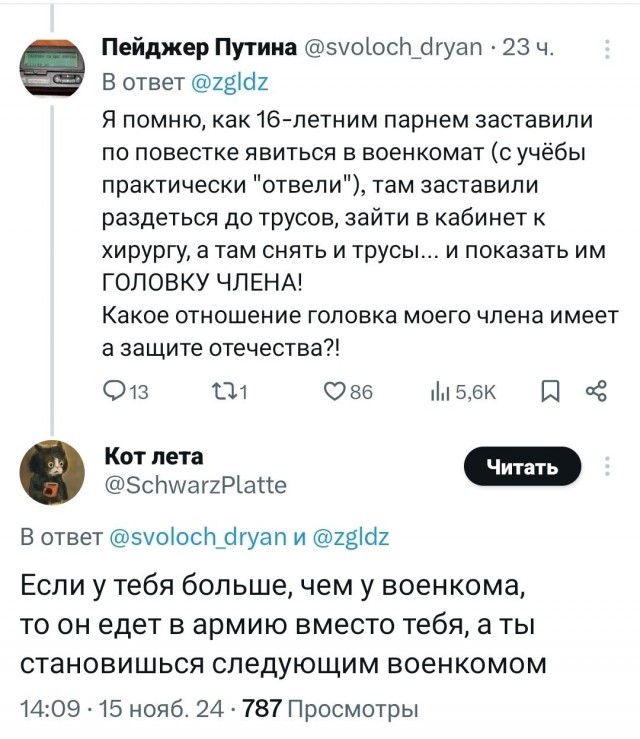
Task: Share the first tweet
Action: [x=595, y=393]
